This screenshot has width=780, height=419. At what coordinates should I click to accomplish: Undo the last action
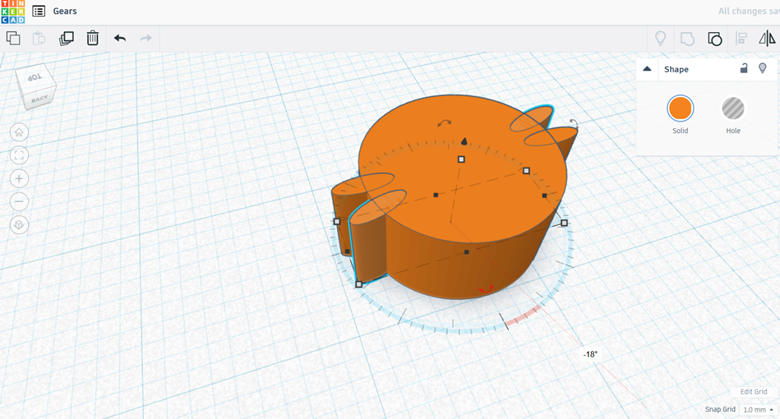coord(120,38)
